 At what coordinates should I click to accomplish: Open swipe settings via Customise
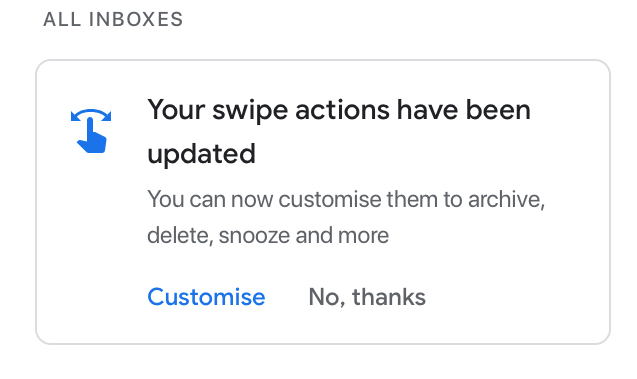206,297
